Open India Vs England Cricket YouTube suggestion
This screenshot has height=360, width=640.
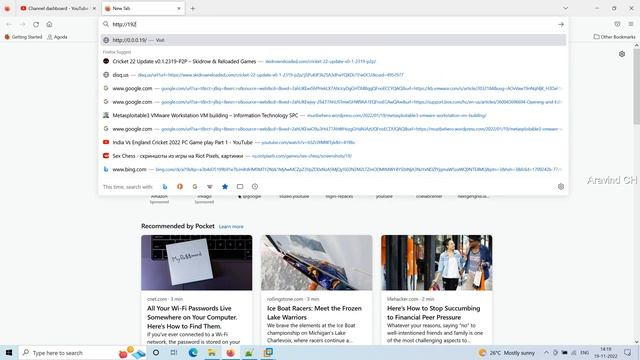click(333, 142)
